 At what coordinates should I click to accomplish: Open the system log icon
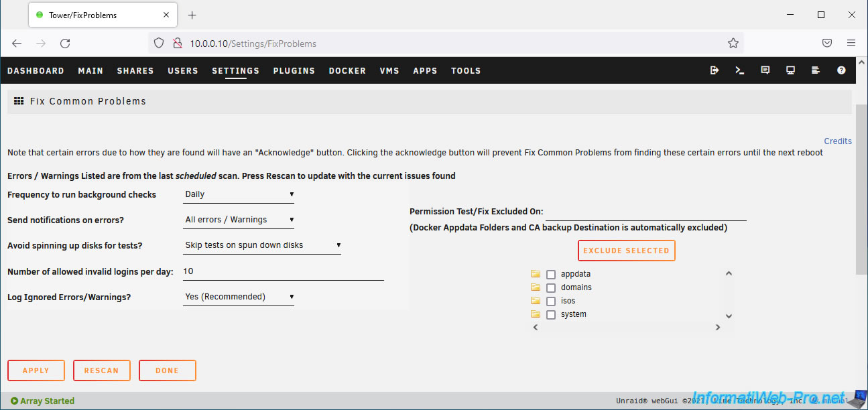(x=816, y=70)
